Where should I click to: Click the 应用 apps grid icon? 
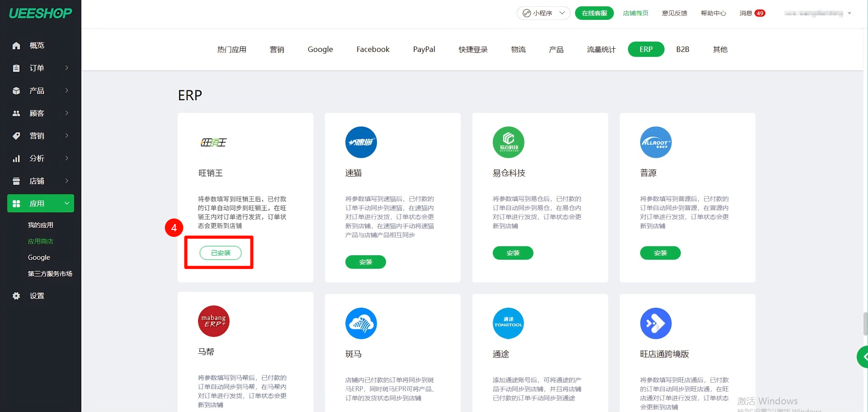(x=16, y=204)
